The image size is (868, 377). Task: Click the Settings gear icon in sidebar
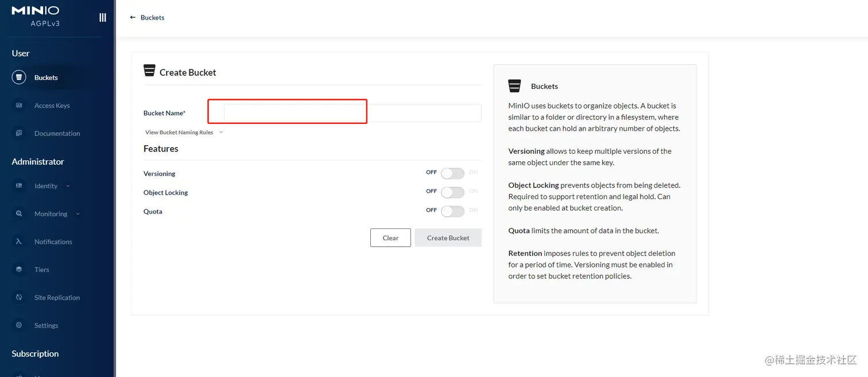click(19, 325)
